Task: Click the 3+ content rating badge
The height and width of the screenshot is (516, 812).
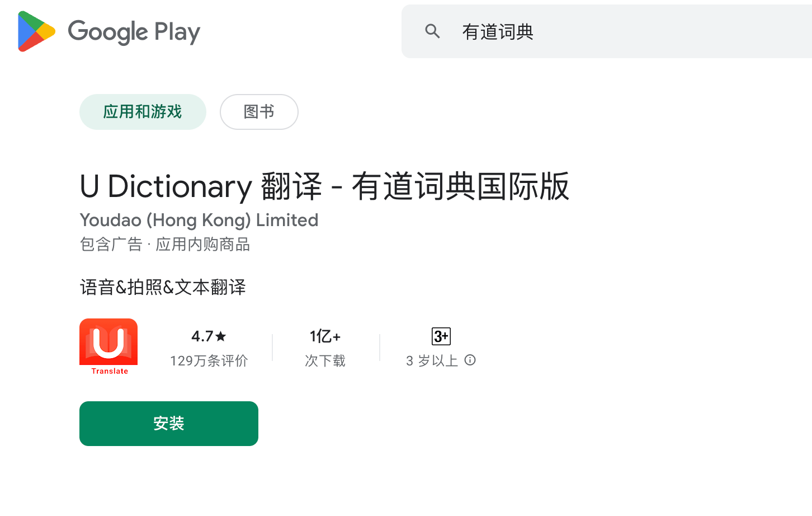Action: click(x=441, y=336)
